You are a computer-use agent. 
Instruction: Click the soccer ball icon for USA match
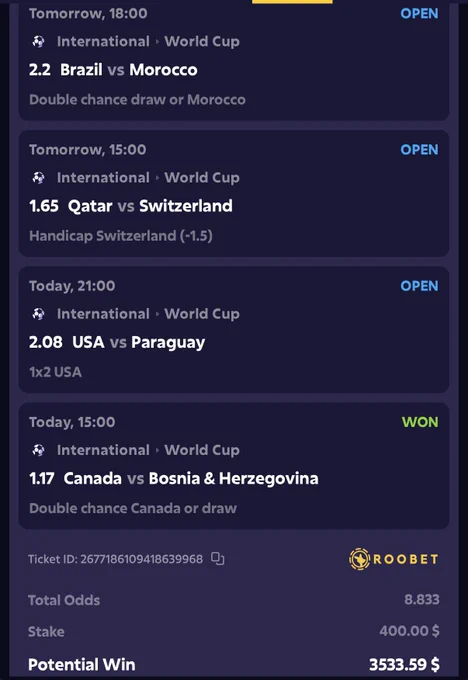38,314
